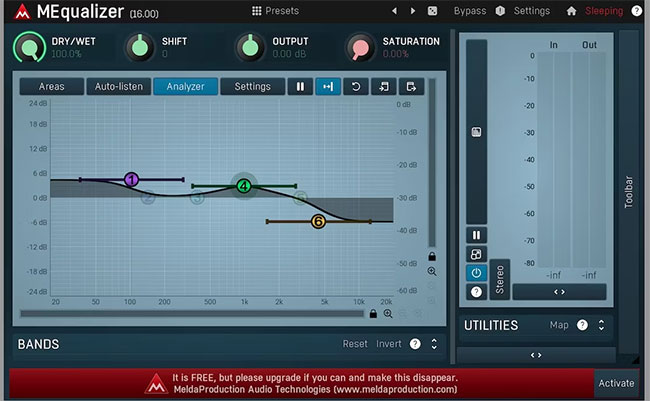Toggle the Bypass button
The width and height of the screenshot is (650, 401).
pyautogui.click(x=470, y=11)
